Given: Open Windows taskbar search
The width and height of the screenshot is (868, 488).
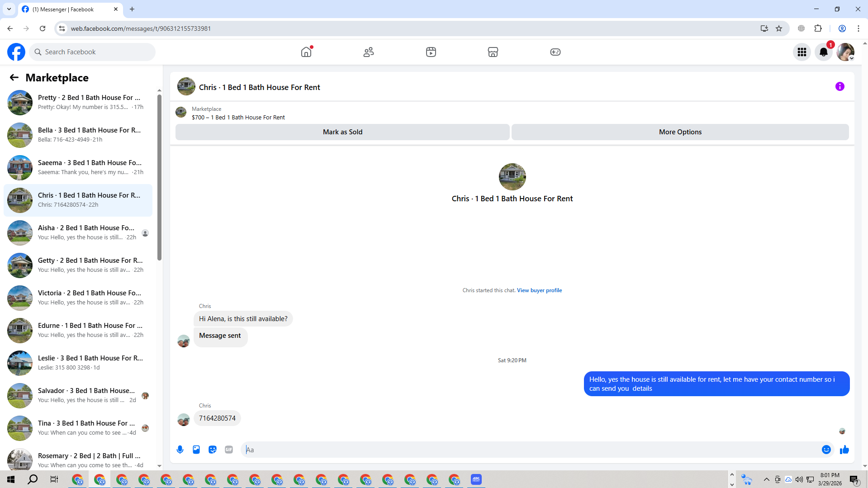Looking at the screenshot, I should [x=33, y=479].
